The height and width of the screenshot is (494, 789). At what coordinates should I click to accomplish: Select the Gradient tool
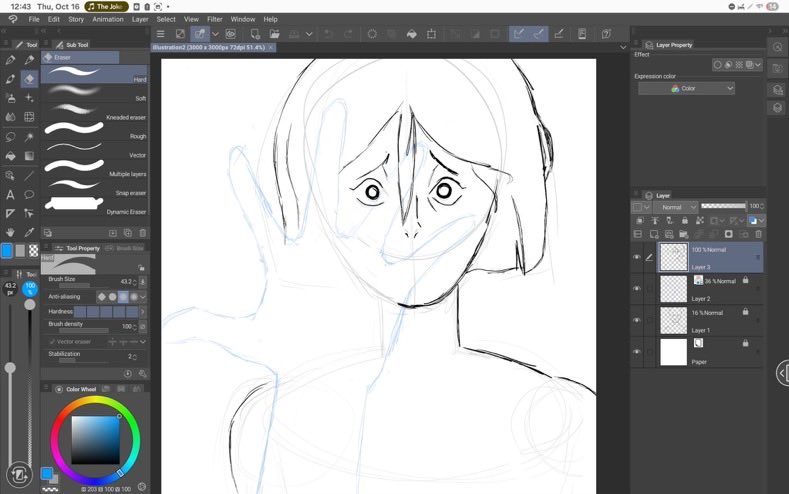(x=29, y=156)
